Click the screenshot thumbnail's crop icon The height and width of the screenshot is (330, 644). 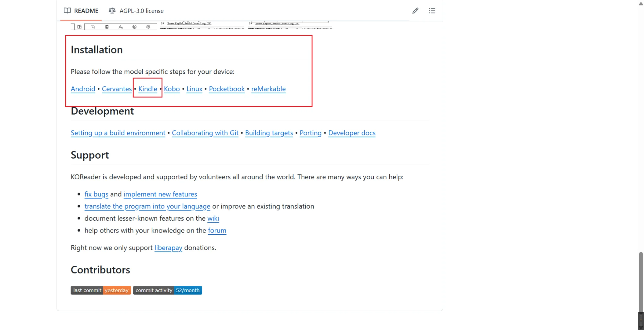coord(93,27)
